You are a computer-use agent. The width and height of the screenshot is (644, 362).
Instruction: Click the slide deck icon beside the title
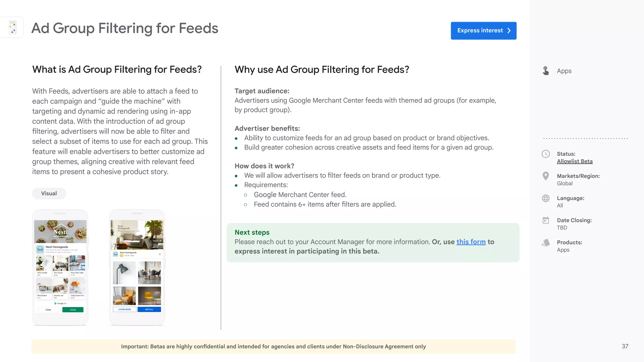click(13, 28)
